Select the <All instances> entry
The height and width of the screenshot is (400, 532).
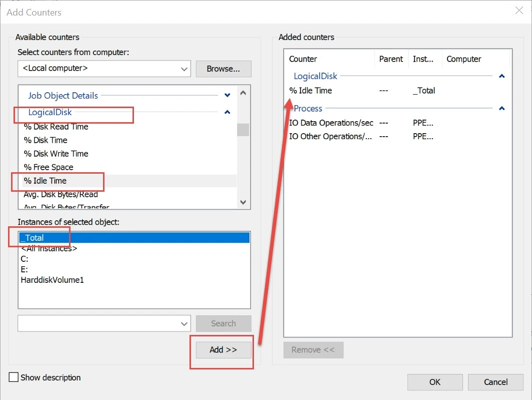click(x=49, y=248)
